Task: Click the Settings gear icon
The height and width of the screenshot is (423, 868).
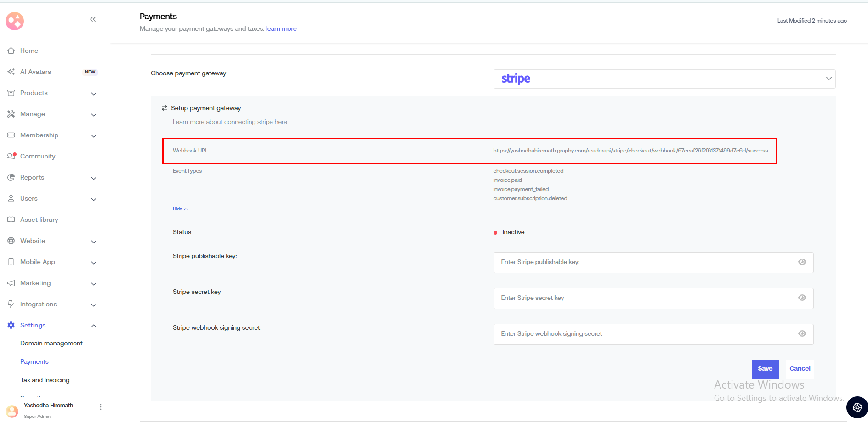Action: pyautogui.click(x=11, y=325)
